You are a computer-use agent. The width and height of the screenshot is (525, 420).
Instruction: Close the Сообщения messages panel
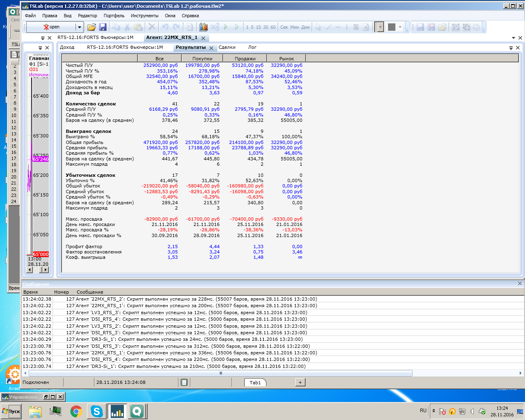tap(520, 283)
